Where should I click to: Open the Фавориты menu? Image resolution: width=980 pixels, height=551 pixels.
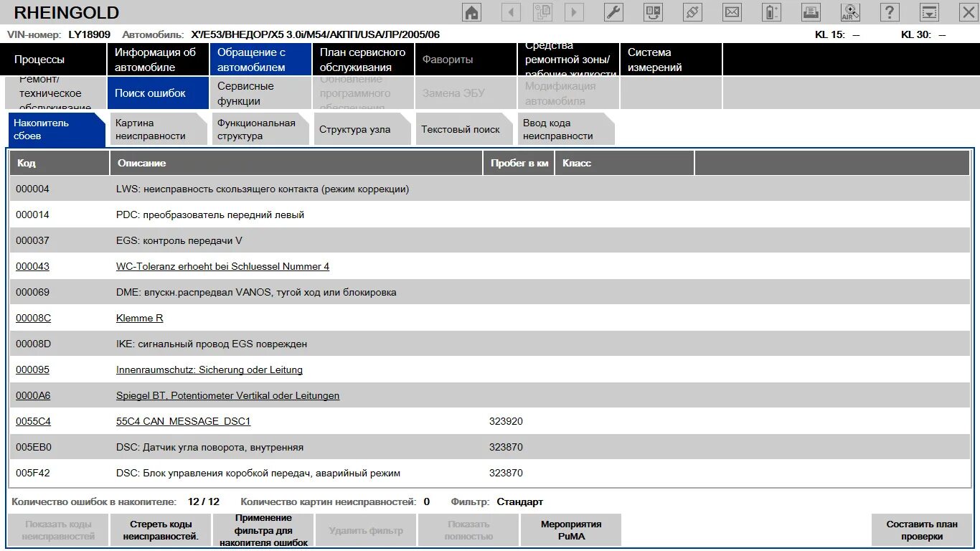pyautogui.click(x=466, y=60)
